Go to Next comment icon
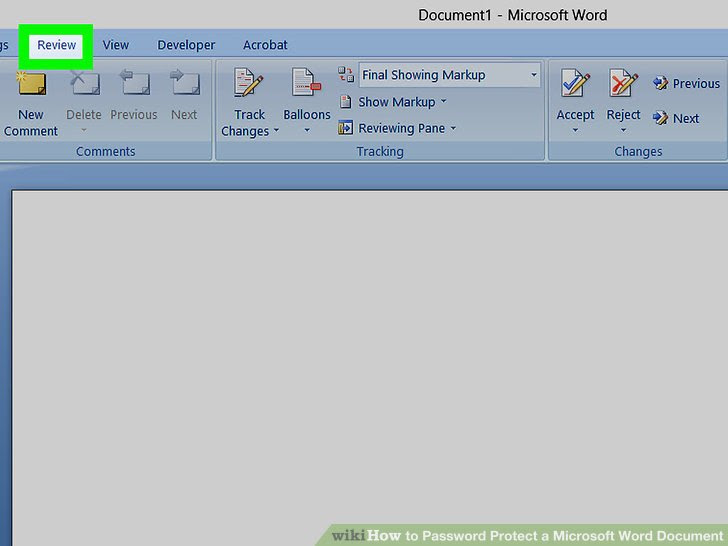The width and height of the screenshot is (728, 546). (x=184, y=82)
